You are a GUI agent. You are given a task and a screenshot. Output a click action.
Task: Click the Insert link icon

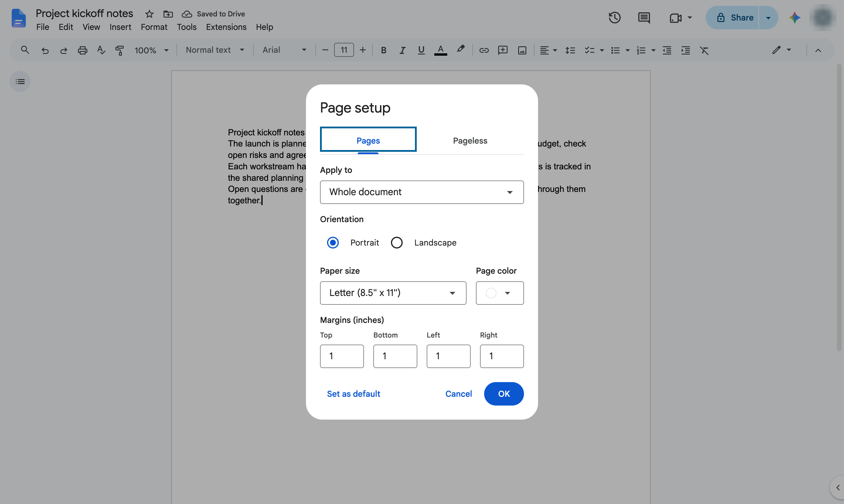pyautogui.click(x=484, y=50)
